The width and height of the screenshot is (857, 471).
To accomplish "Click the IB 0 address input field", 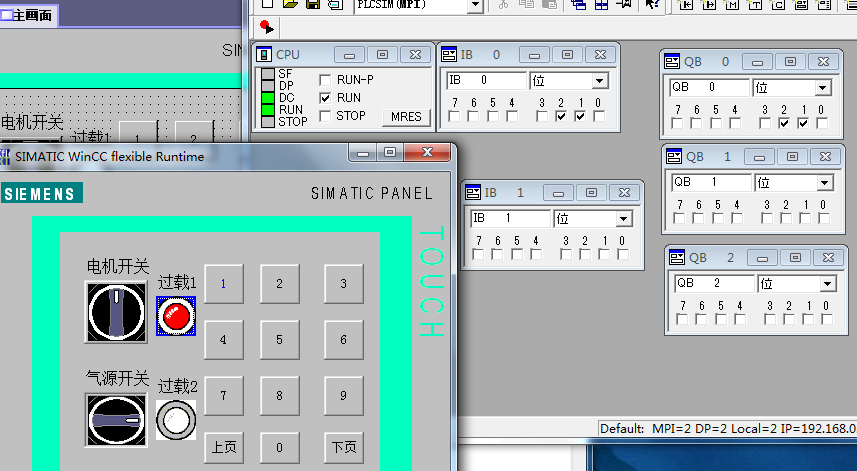I will coord(486,81).
